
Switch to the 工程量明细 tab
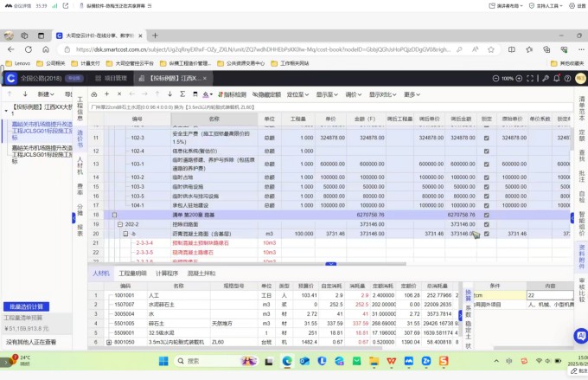click(133, 274)
